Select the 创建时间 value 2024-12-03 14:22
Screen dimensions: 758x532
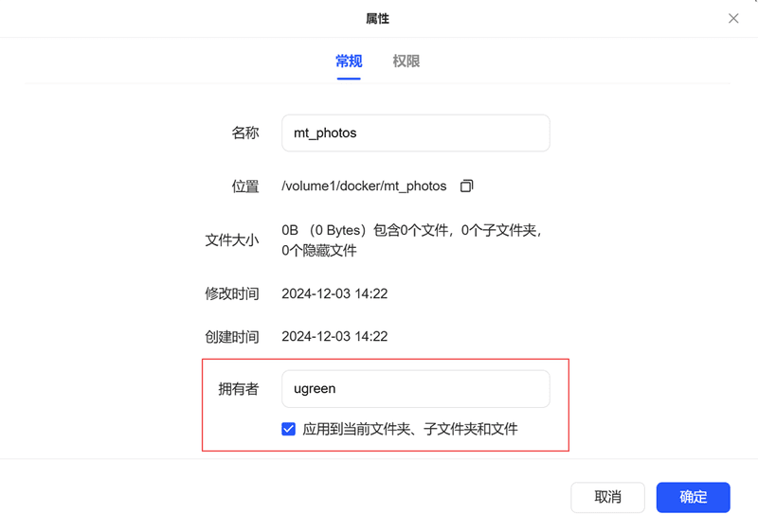(334, 336)
